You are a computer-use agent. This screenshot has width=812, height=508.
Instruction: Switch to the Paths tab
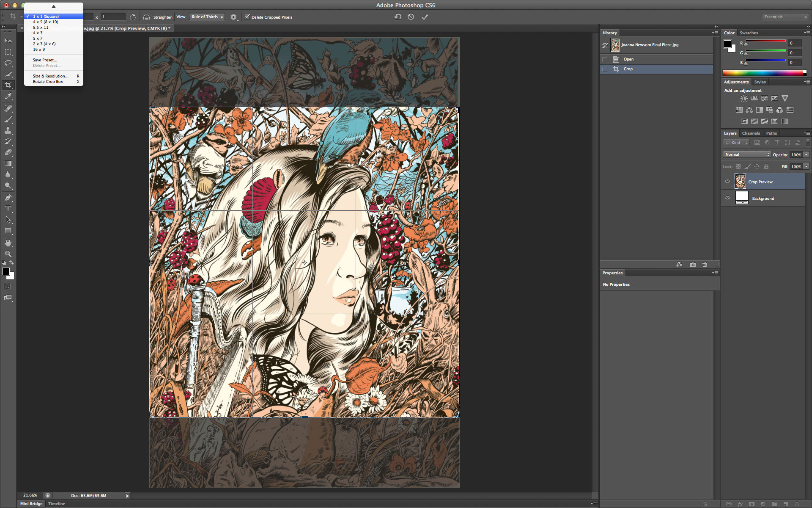[771, 133]
